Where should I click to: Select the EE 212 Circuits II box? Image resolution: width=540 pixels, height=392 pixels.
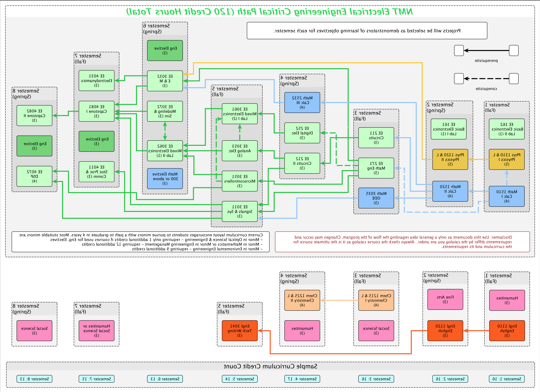pos(302,163)
